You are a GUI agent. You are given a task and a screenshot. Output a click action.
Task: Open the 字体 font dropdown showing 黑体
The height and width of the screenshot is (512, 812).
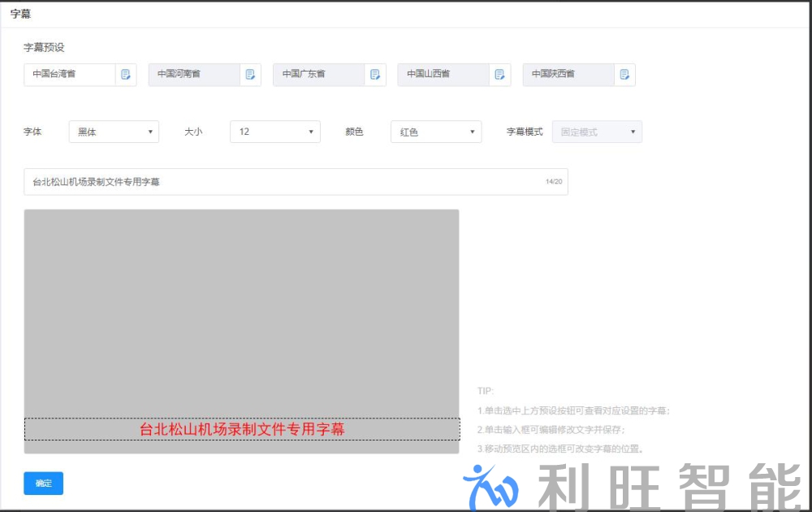pyautogui.click(x=114, y=131)
